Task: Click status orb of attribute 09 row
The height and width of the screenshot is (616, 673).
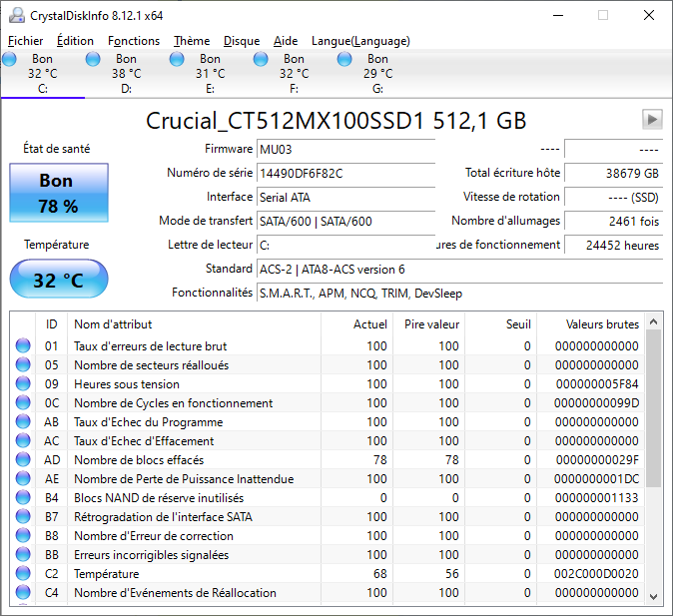Action: pyautogui.click(x=23, y=383)
